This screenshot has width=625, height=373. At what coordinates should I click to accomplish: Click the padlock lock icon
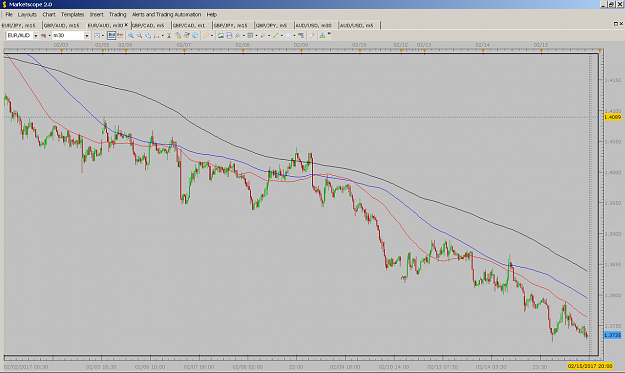point(178,35)
